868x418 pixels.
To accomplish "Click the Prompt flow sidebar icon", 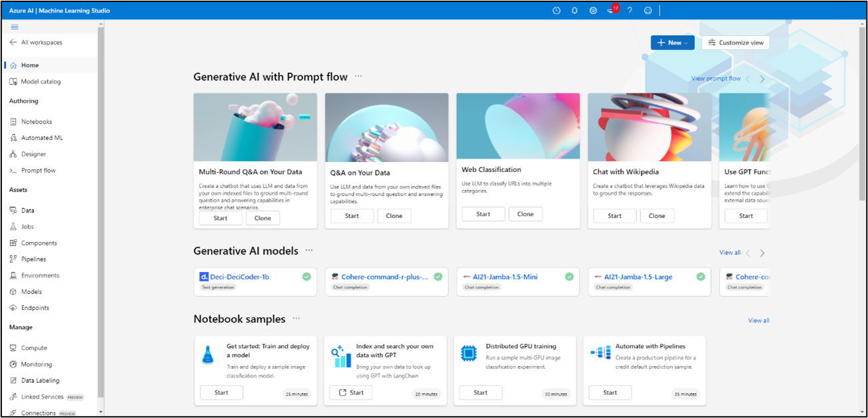I will tap(13, 171).
